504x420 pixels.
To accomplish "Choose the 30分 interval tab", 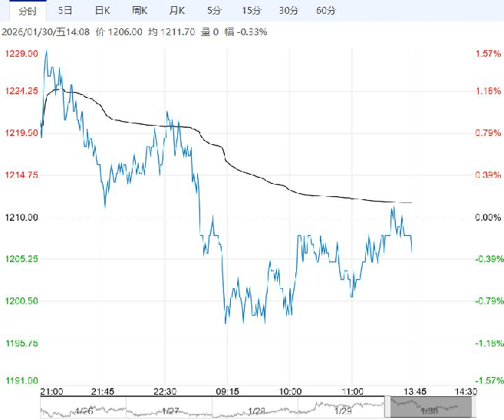I will point(288,11).
